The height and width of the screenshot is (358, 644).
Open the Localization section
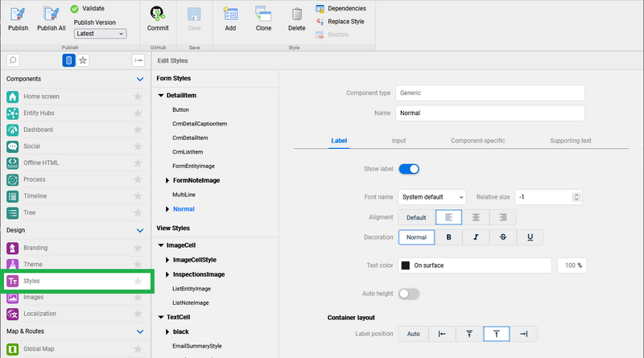76,314
